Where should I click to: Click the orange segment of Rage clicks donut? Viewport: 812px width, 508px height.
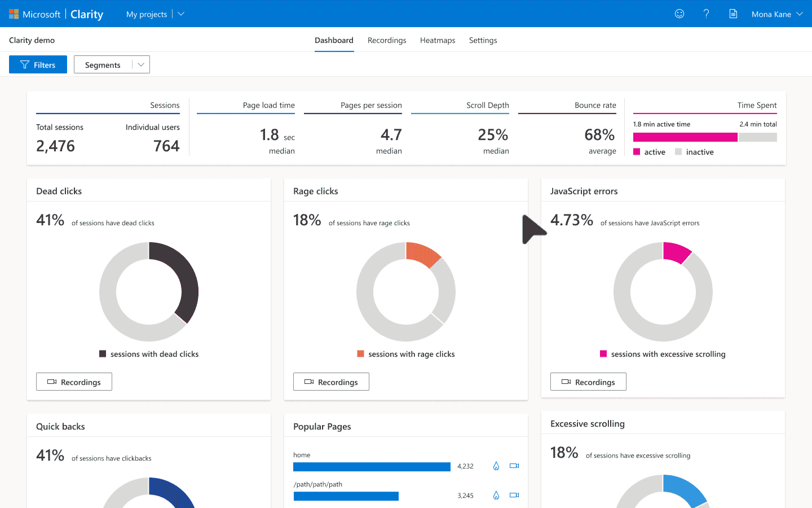coord(423,253)
